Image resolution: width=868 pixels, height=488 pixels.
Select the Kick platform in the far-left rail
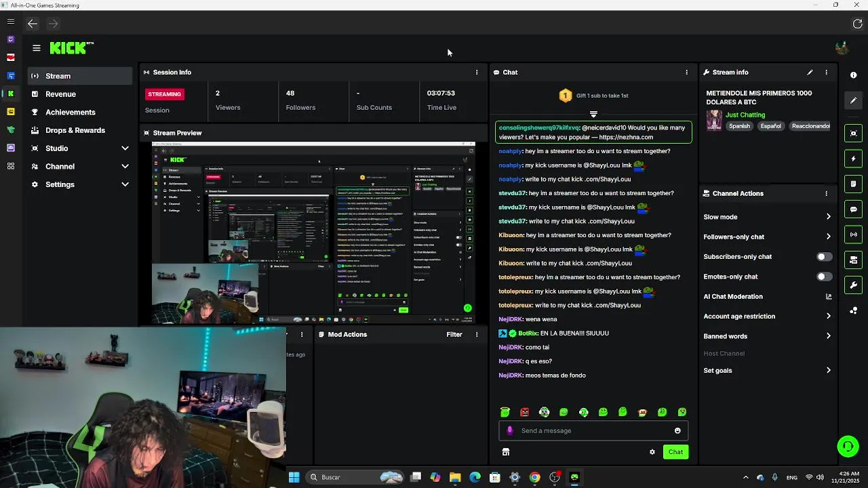10,94
